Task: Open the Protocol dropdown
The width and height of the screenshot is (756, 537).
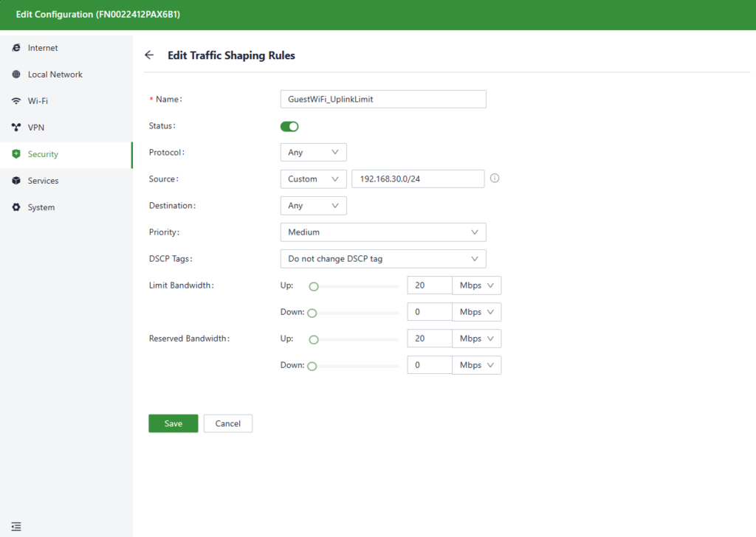Action: tap(313, 153)
